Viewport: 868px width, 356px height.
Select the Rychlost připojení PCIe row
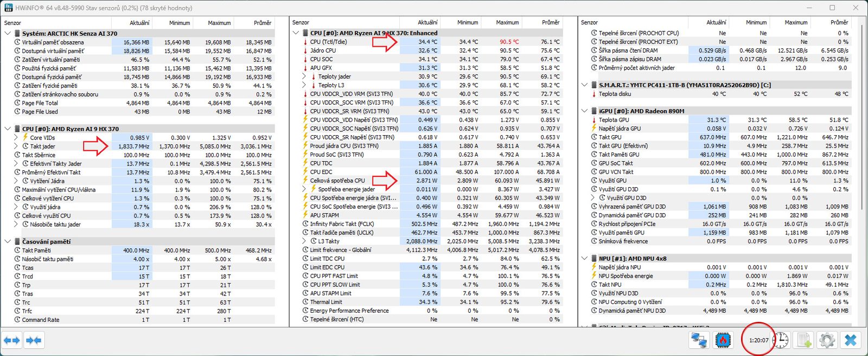pyautogui.click(x=715, y=224)
